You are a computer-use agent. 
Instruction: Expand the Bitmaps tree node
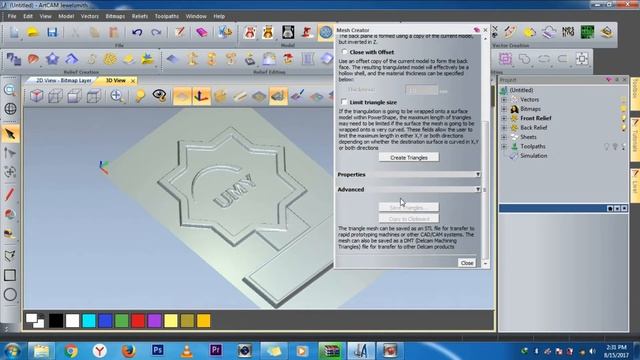(x=504, y=109)
